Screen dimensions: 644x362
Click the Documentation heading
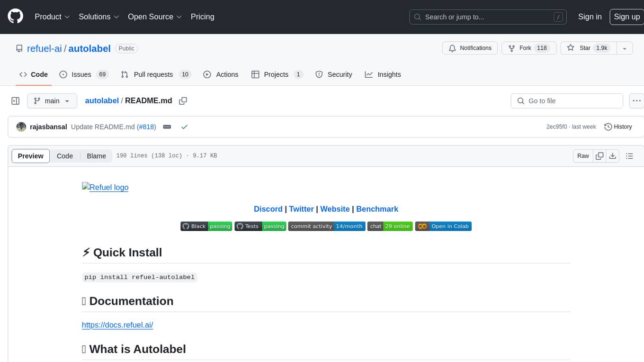(128, 301)
